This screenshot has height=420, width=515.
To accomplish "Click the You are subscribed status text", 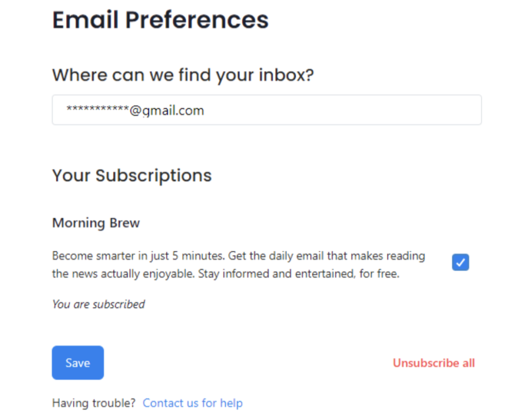I will tap(98, 304).
